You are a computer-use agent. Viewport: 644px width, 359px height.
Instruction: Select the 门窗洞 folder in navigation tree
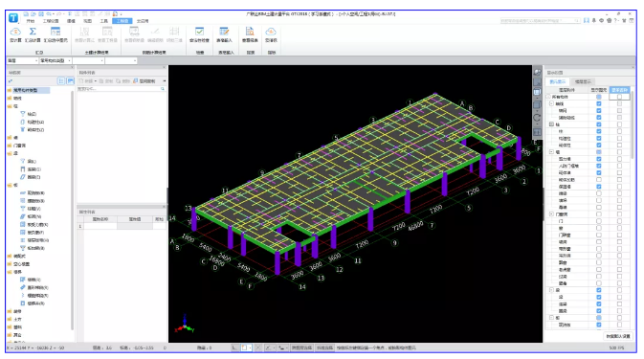coord(16,146)
